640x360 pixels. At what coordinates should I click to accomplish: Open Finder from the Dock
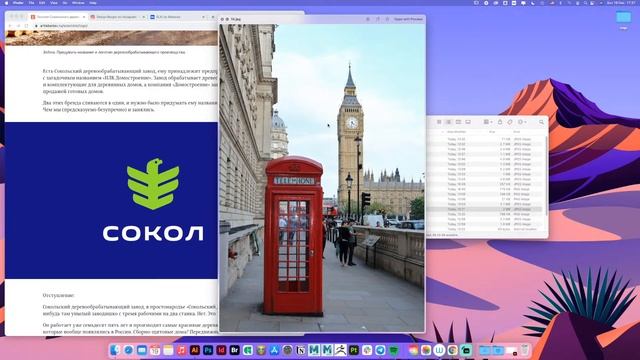click(115, 350)
